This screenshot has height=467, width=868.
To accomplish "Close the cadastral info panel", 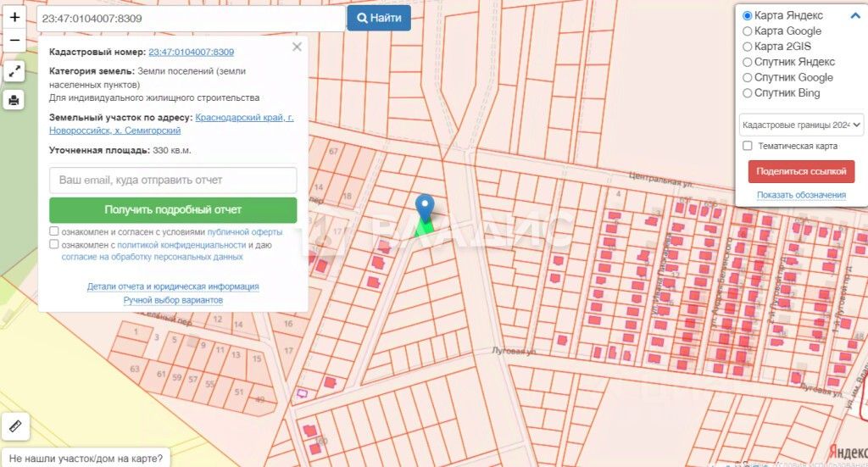I will (297, 47).
